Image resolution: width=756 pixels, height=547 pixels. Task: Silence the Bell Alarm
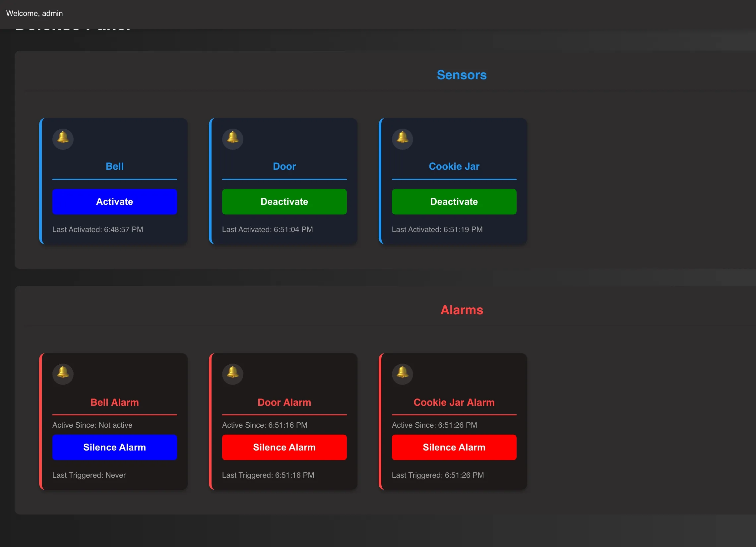tap(114, 447)
